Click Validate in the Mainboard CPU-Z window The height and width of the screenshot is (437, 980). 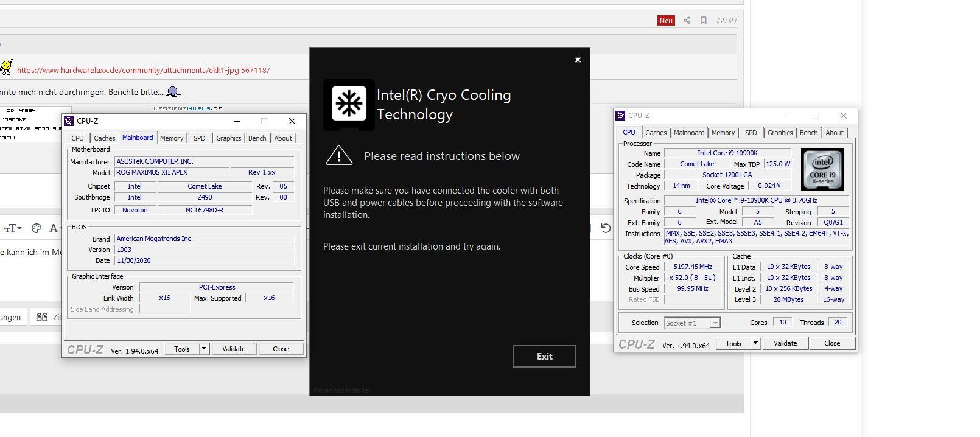point(234,349)
